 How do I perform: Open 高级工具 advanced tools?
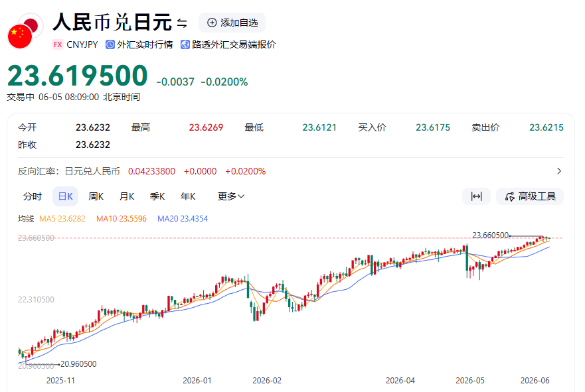pyautogui.click(x=530, y=196)
